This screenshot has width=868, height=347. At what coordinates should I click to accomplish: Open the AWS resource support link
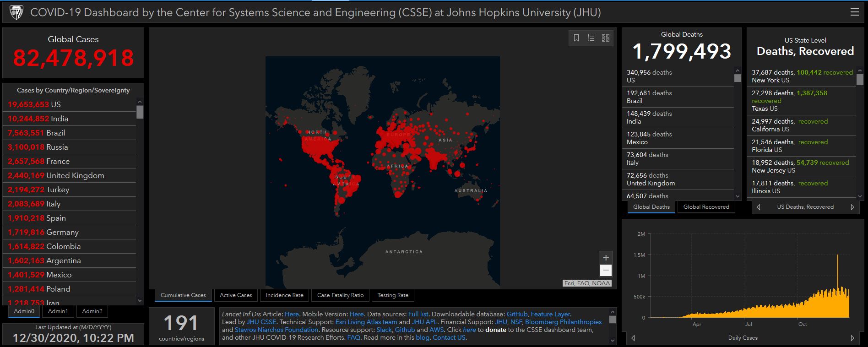437,330
